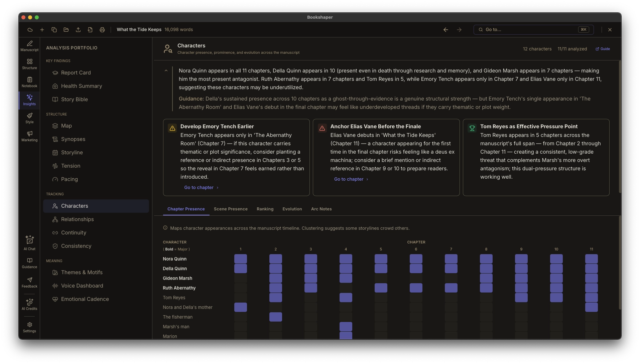Open the Marketing megaphone icon
This screenshot has width=640, height=364.
coord(29,136)
